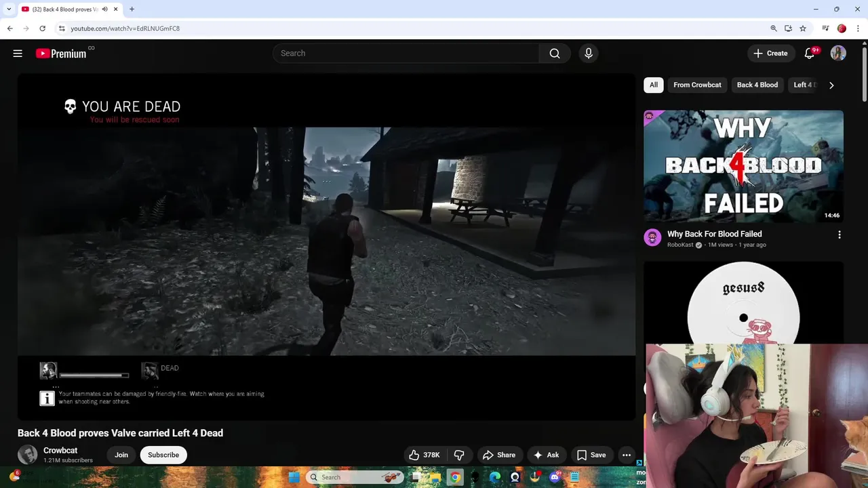
Task: Click the Chrome address bar URL
Action: [125, 28]
